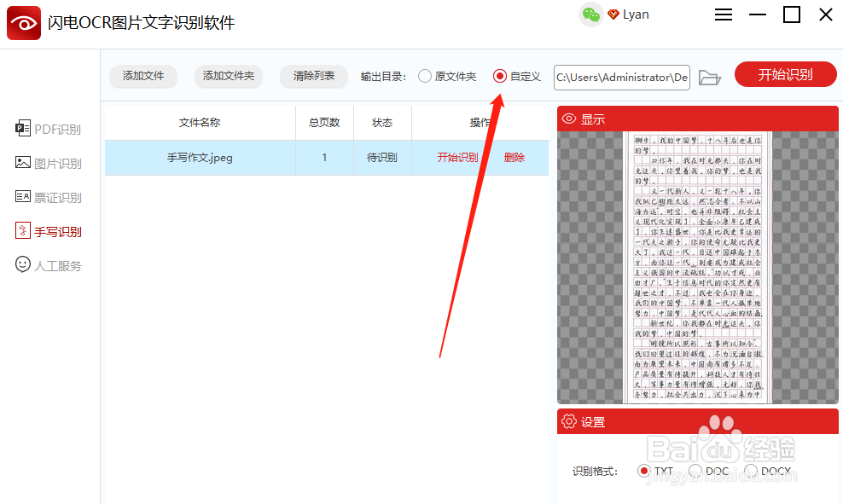
Task: Open the WeChat icon near Lyan account
Action: pyautogui.click(x=590, y=14)
